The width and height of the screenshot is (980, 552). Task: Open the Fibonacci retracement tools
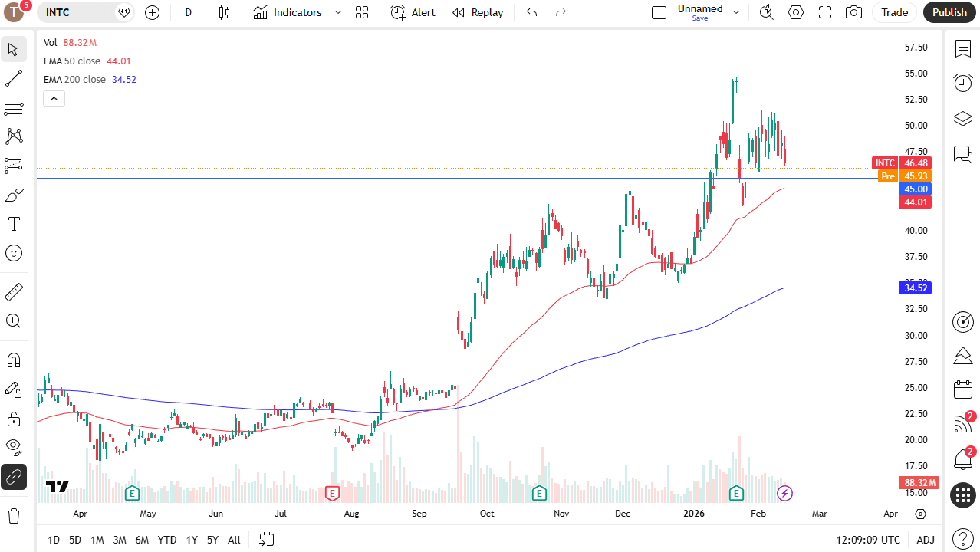(13, 107)
